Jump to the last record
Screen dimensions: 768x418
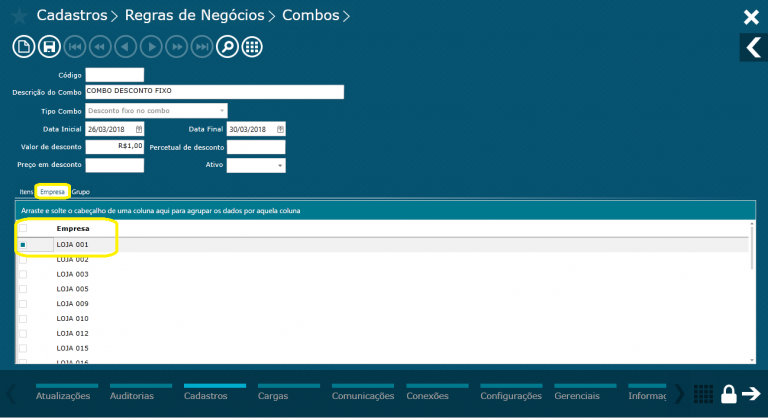[202, 47]
